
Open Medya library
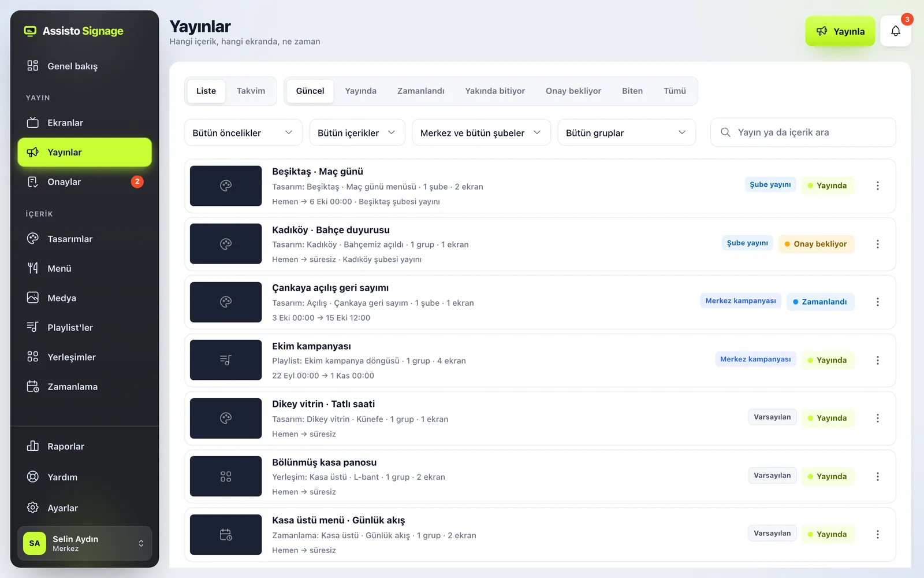pos(84,298)
